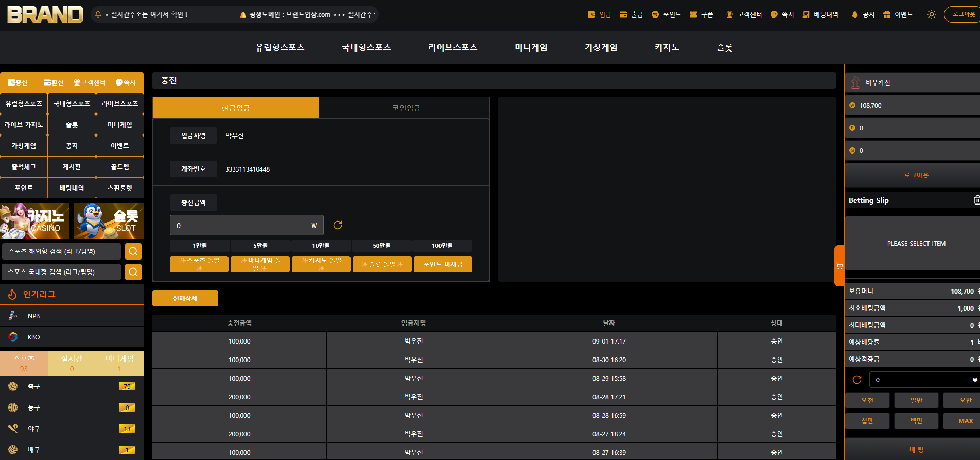Click the refresh icon beside 충전금액 field
Viewport: 980px width, 460px height.
coord(338,225)
